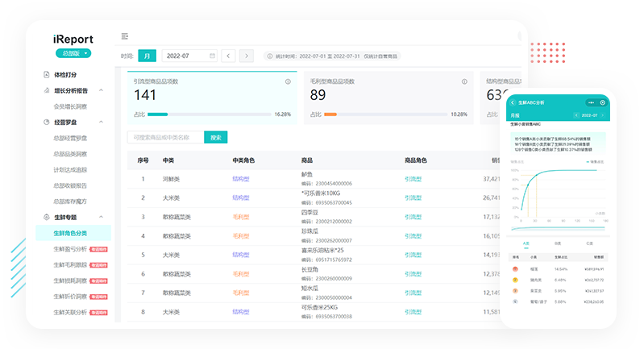The image size is (644, 349).
Task: Open 生鲜折价洞察 in the sidebar
Action: [x=70, y=297]
